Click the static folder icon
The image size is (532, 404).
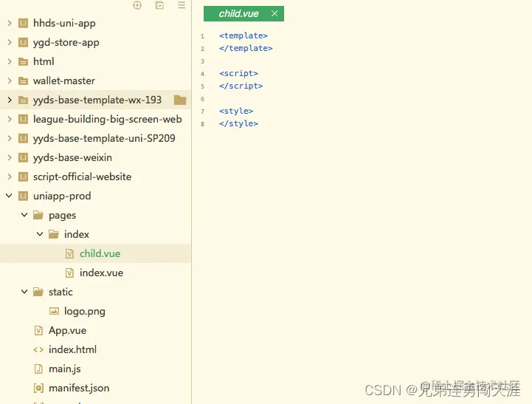(x=38, y=292)
